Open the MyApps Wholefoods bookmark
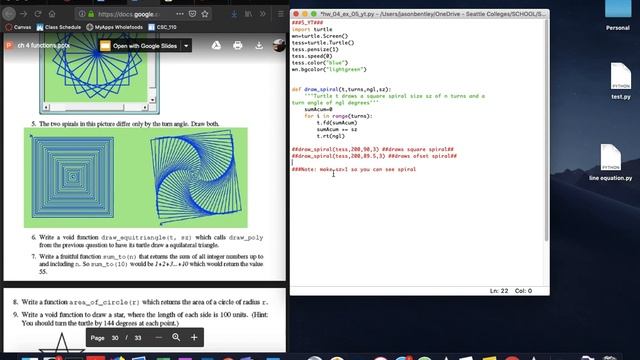This screenshot has height=360, width=640. pos(115,27)
